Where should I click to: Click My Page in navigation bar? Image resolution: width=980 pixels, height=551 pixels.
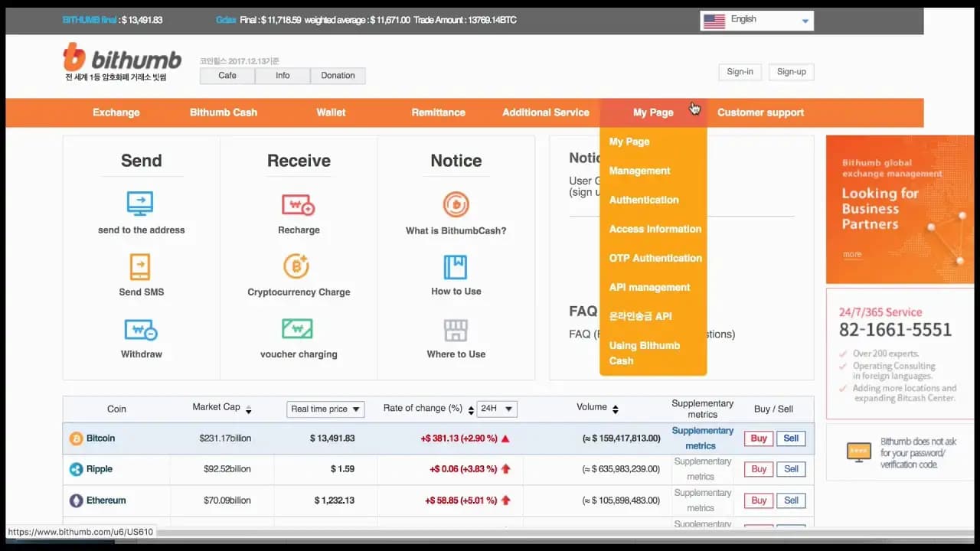pos(653,112)
